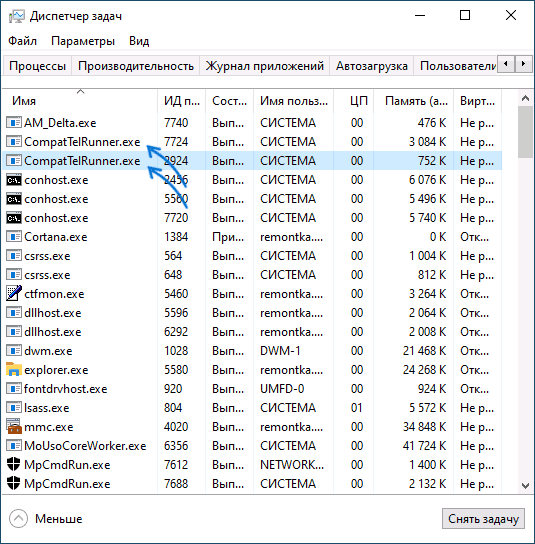Click the Меньше label
This screenshot has height=544, width=535.
pos(59,519)
